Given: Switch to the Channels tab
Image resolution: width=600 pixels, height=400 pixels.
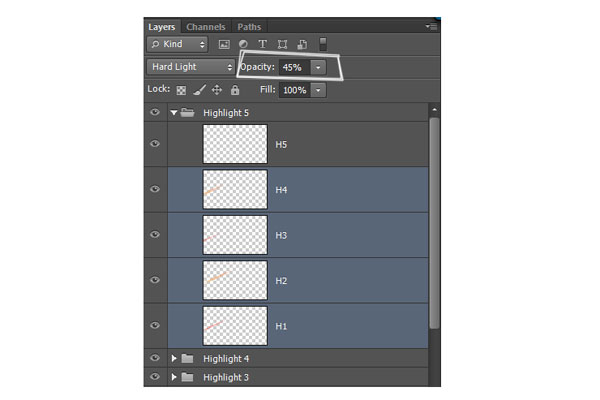Looking at the screenshot, I should pyautogui.click(x=206, y=27).
